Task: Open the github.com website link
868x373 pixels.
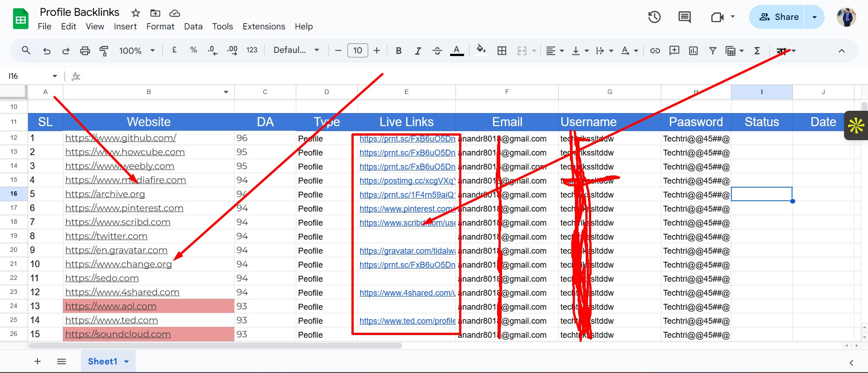Action: 120,138
